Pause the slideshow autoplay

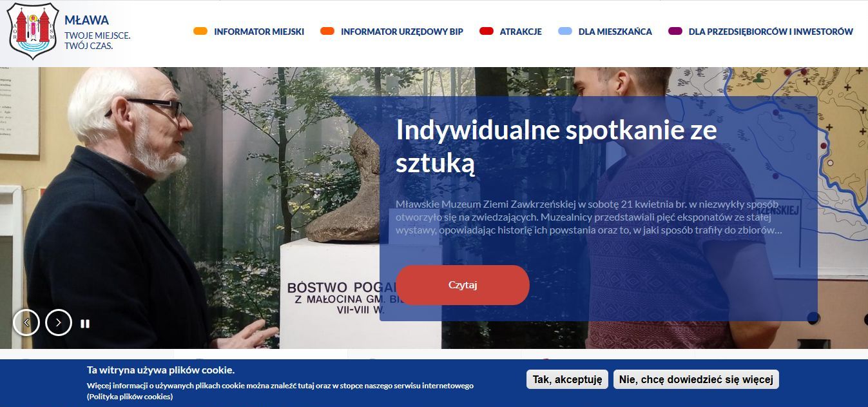pyautogui.click(x=85, y=324)
